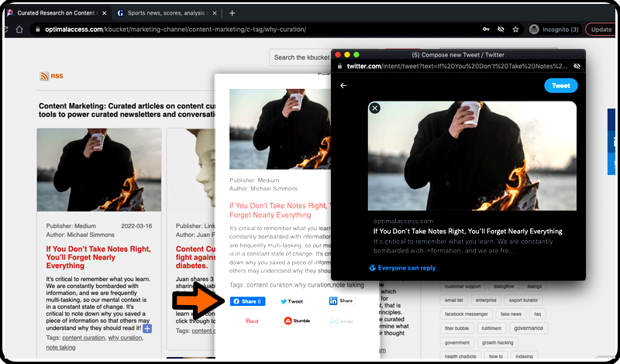
Task: Bookmark page with the star icon
Action: 515,29
